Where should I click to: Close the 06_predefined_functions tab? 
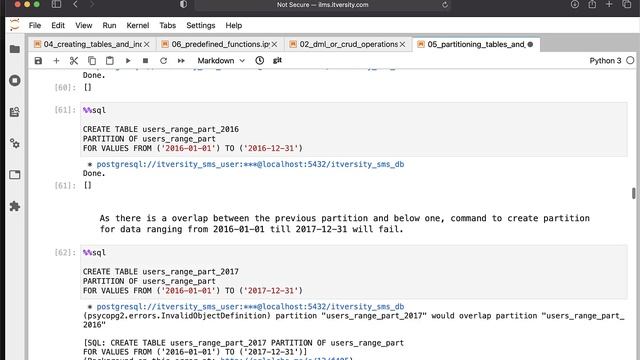click(275, 44)
